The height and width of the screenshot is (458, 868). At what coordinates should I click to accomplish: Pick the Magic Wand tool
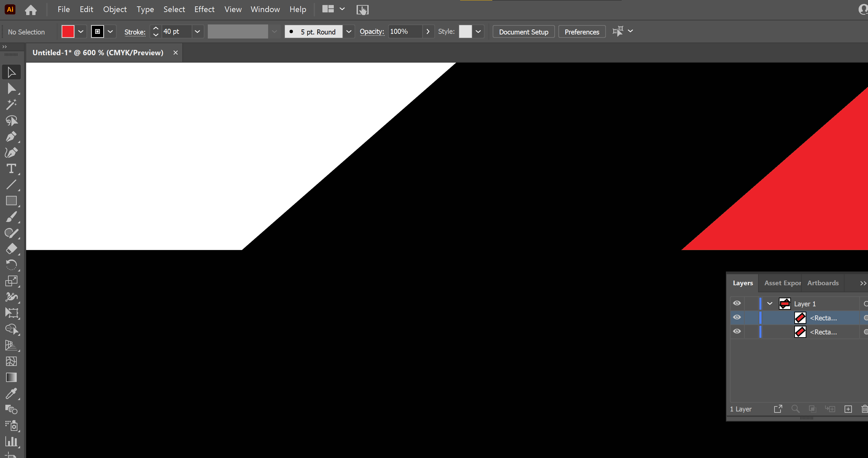tap(11, 105)
